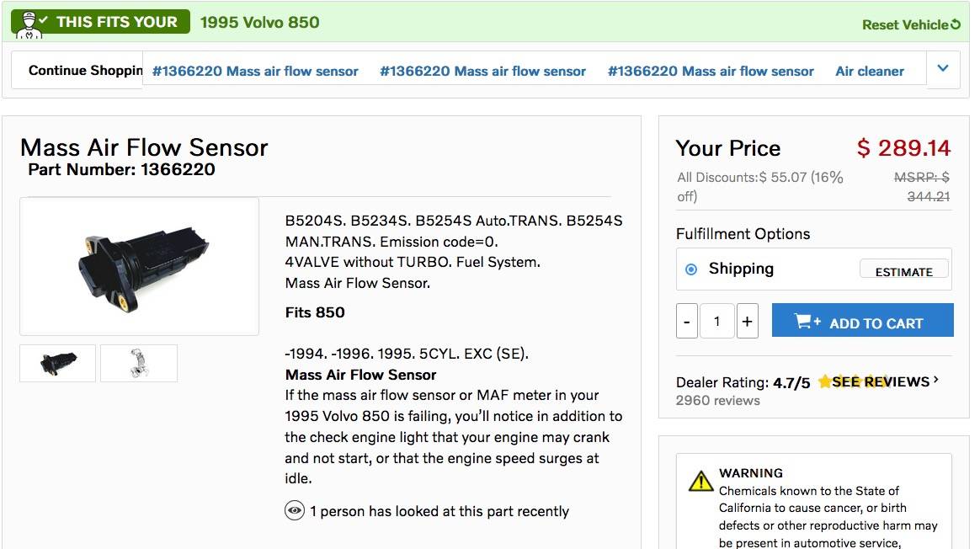
Task: Select the sensor photo thumbnail
Action: 58,363
